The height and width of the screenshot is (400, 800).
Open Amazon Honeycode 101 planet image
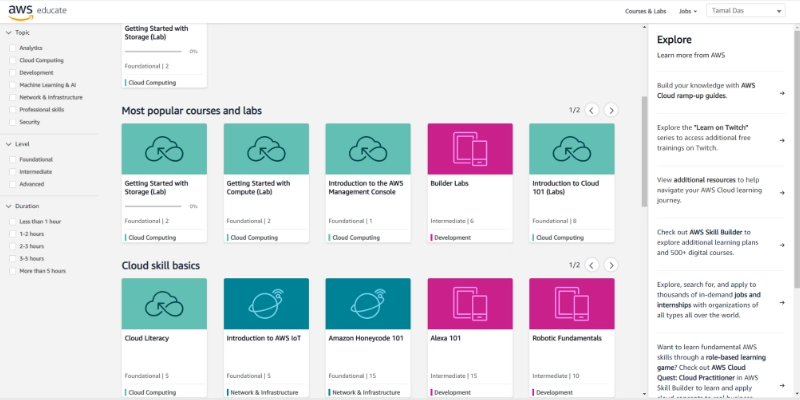point(368,304)
